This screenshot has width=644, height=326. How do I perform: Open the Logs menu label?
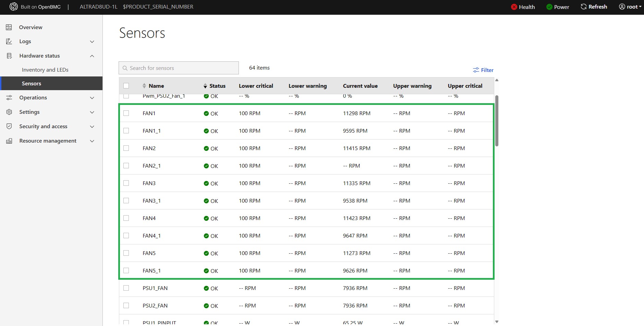[x=25, y=41]
